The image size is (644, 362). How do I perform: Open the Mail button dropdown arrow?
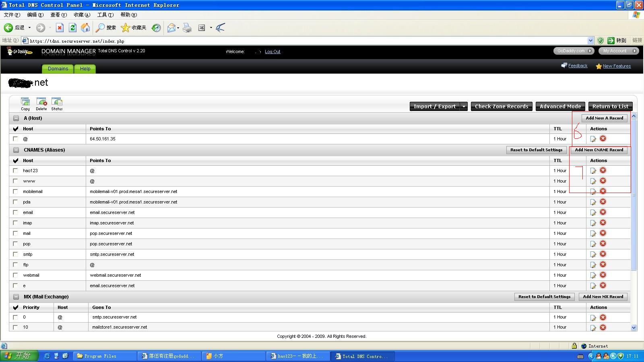click(x=178, y=27)
